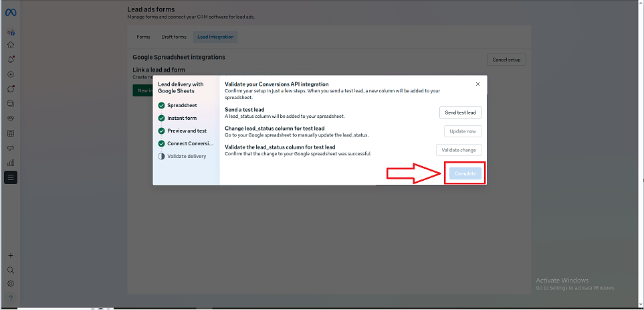644x310 pixels.
Task: Select the highlighted All tools menu icon
Action: pos(11,177)
